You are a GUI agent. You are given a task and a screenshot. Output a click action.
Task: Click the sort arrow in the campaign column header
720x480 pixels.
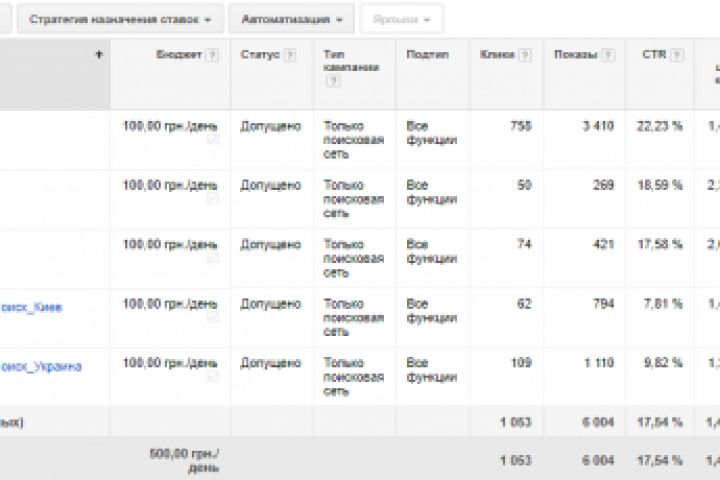98,55
